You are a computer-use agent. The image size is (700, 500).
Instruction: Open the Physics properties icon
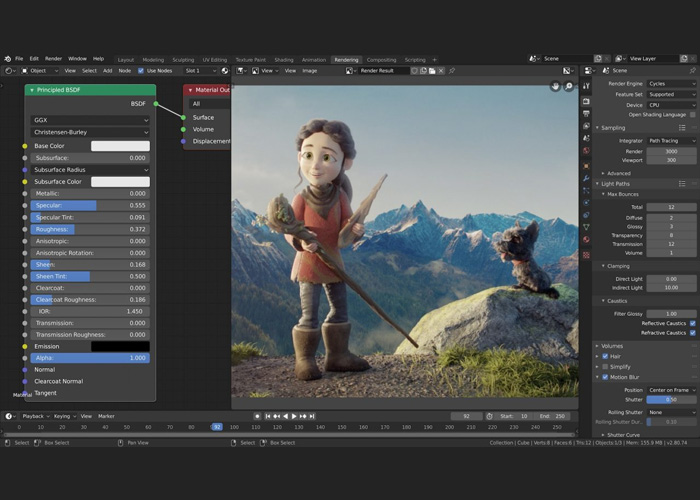[x=586, y=203]
